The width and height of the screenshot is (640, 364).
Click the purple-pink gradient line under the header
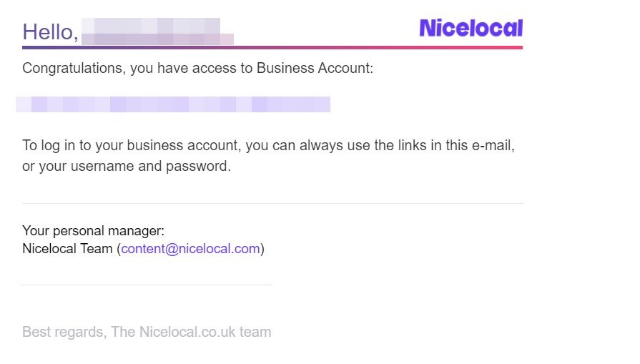point(272,48)
